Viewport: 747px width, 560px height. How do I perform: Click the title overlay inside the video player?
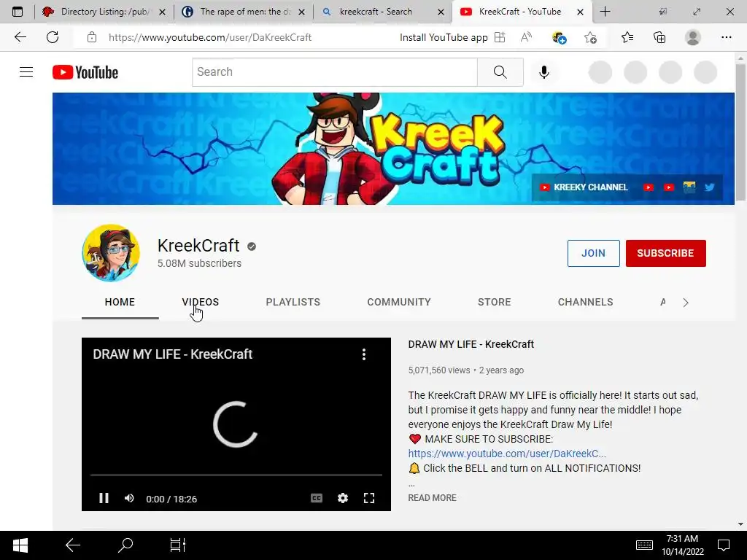tap(172, 354)
